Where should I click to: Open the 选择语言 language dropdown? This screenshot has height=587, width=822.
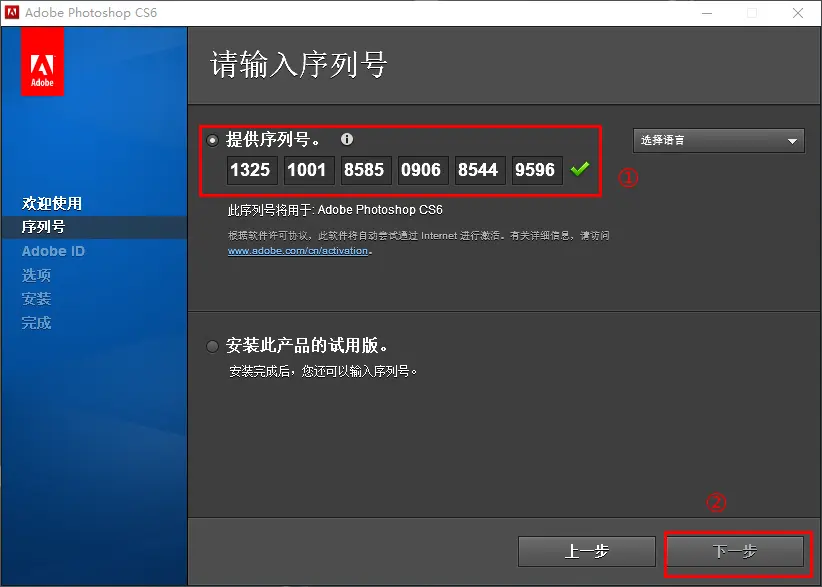point(718,140)
